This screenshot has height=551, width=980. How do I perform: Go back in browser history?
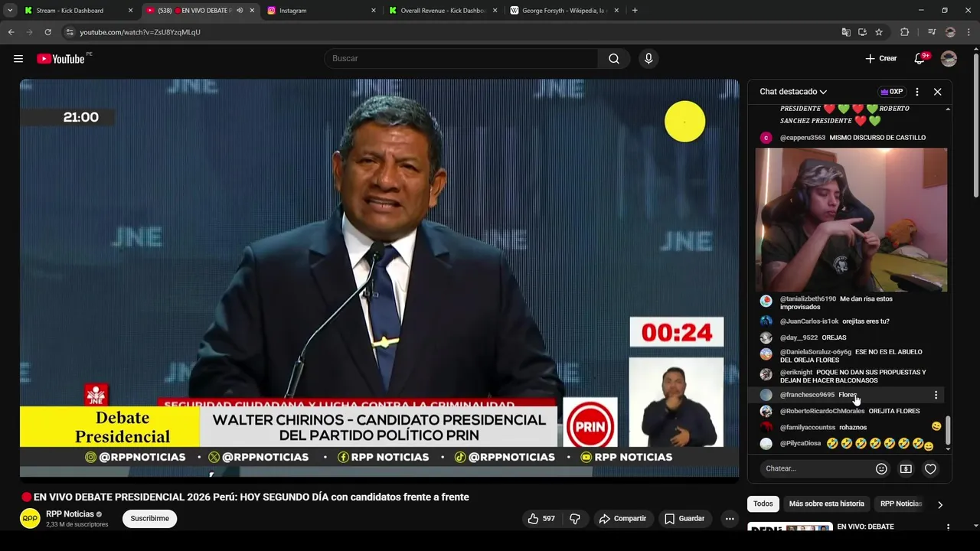[x=11, y=32]
